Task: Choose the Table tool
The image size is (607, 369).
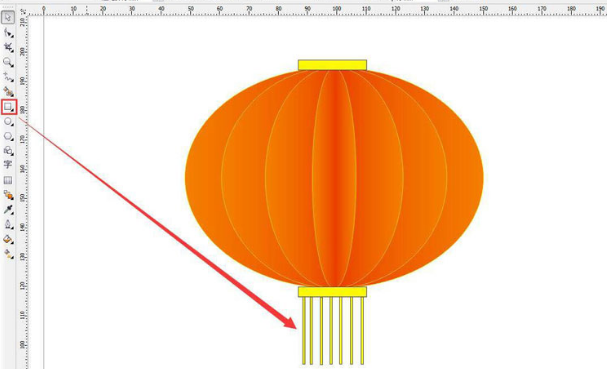Action: 8,180
